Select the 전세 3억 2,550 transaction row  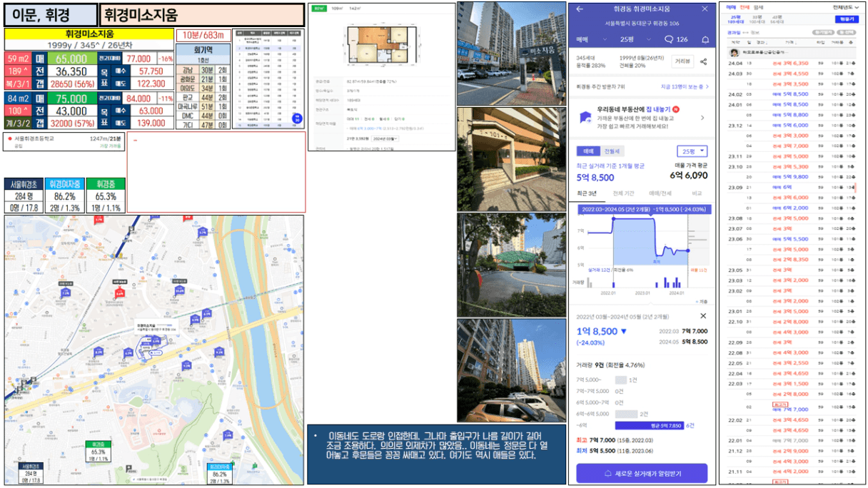click(x=791, y=362)
